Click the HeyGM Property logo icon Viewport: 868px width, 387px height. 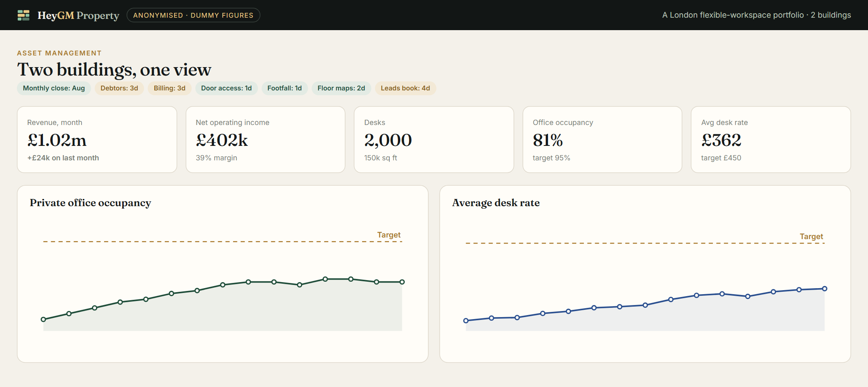[x=24, y=15]
